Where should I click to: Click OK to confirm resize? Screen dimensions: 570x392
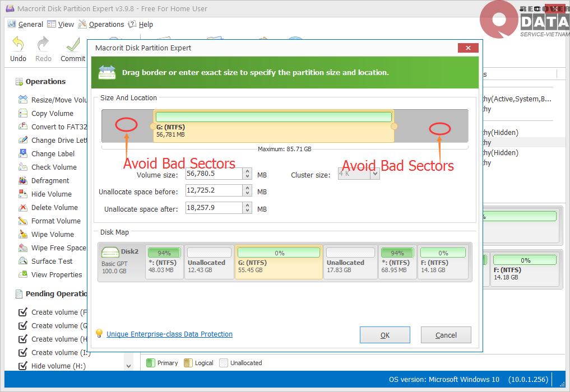point(384,335)
